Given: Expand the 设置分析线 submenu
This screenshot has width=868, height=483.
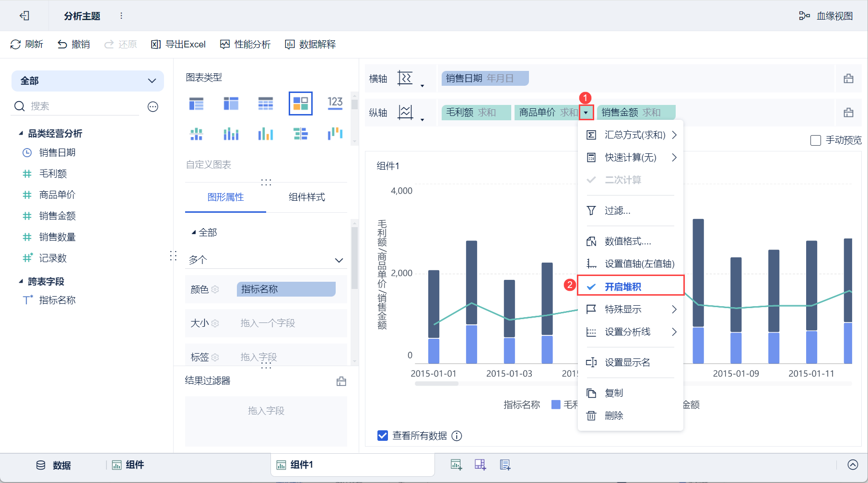Looking at the screenshot, I should point(631,332).
